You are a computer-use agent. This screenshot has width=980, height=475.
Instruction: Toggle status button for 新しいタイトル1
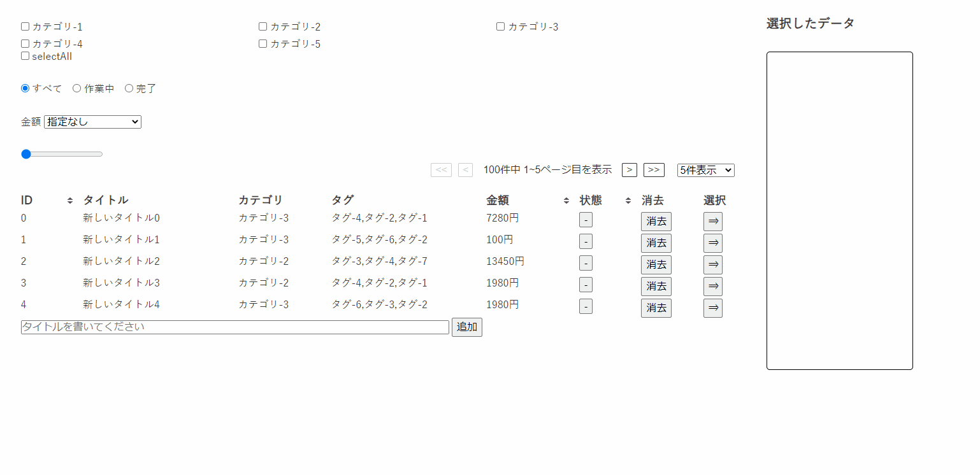[x=586, y=242]
